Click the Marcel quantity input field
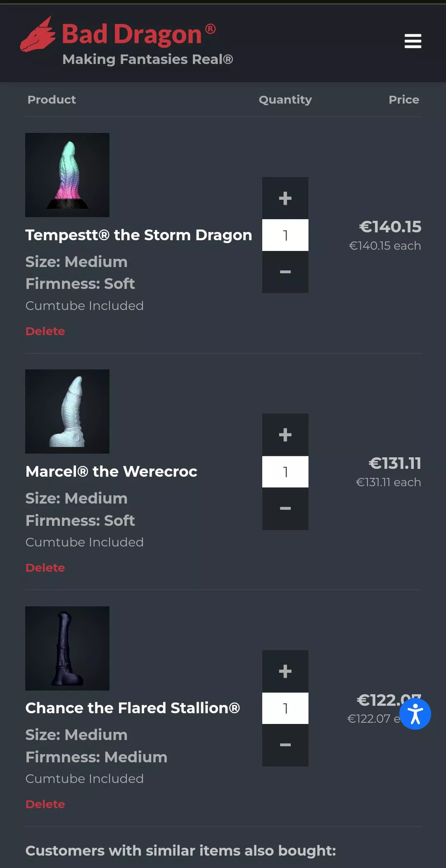The height and width of the screenshot is (868, 446). (285, 472)
